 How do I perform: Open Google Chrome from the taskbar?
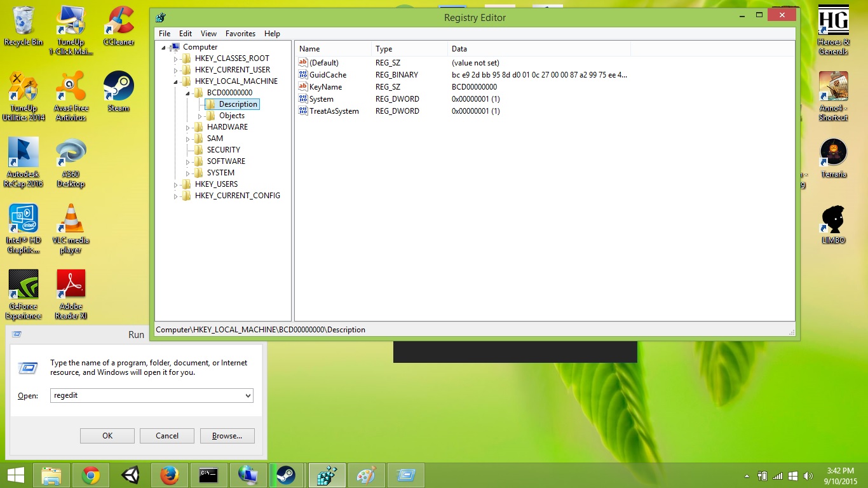click(x=90, y=475)
